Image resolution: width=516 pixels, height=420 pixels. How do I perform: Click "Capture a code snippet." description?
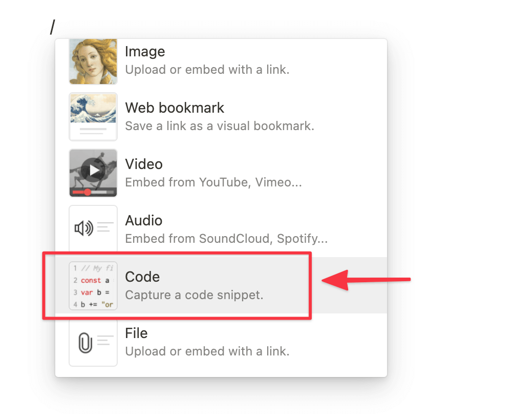tap(194, 295)
